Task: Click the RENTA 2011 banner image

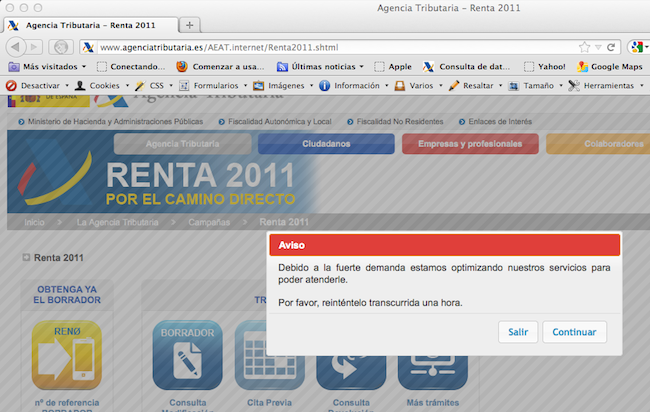Action: click(x=162, y=172)
